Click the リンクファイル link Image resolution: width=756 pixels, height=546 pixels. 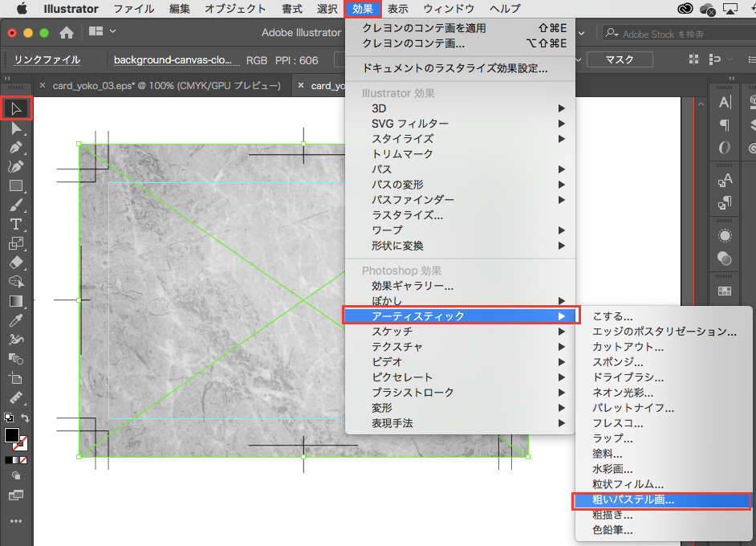[47, 59]
